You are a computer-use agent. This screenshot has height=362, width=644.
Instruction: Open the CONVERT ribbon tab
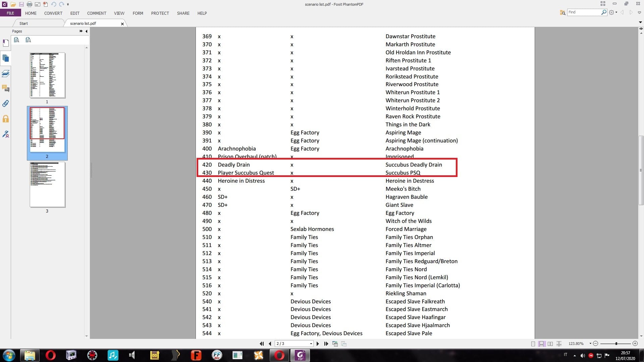53,13
